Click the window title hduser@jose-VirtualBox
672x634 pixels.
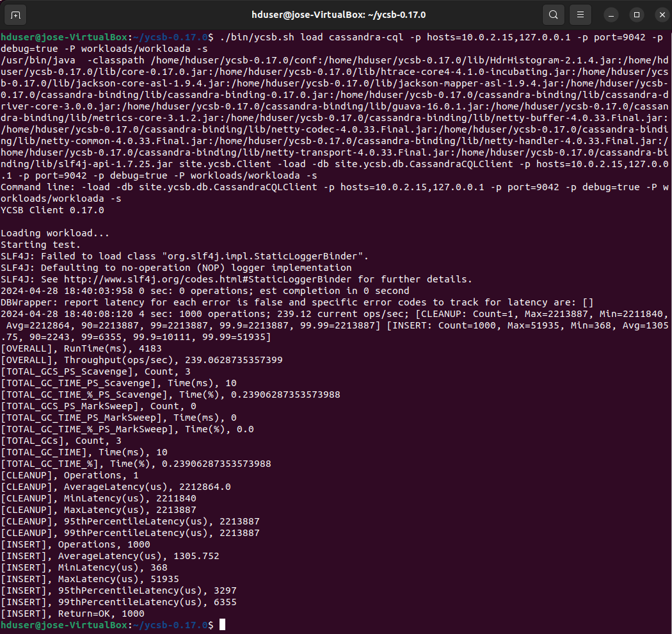(339, 15)
